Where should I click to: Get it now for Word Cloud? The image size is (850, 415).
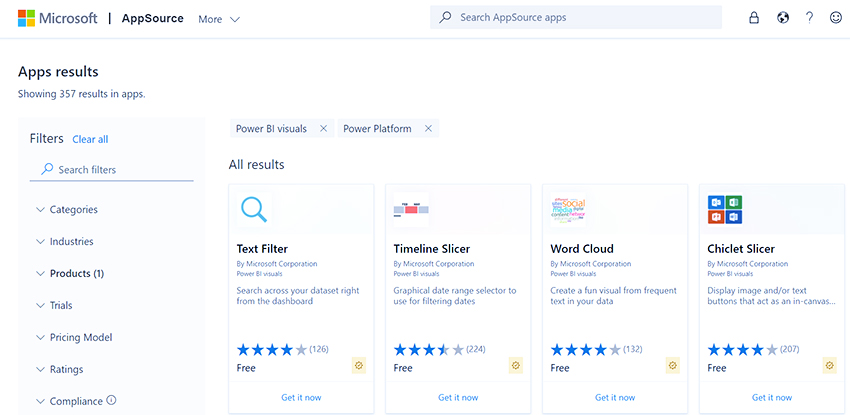[x=615, y=398]
